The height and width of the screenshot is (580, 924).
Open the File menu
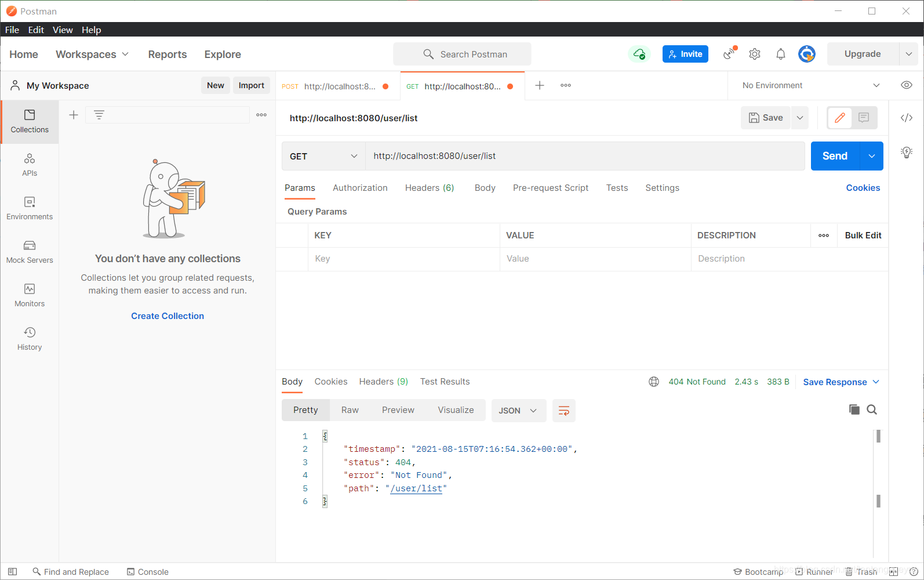12,30
